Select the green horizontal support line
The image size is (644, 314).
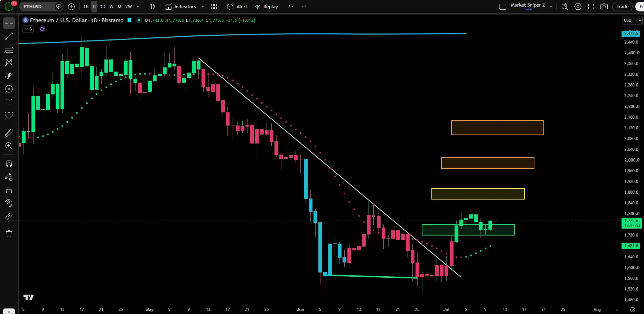pos(372,276)
